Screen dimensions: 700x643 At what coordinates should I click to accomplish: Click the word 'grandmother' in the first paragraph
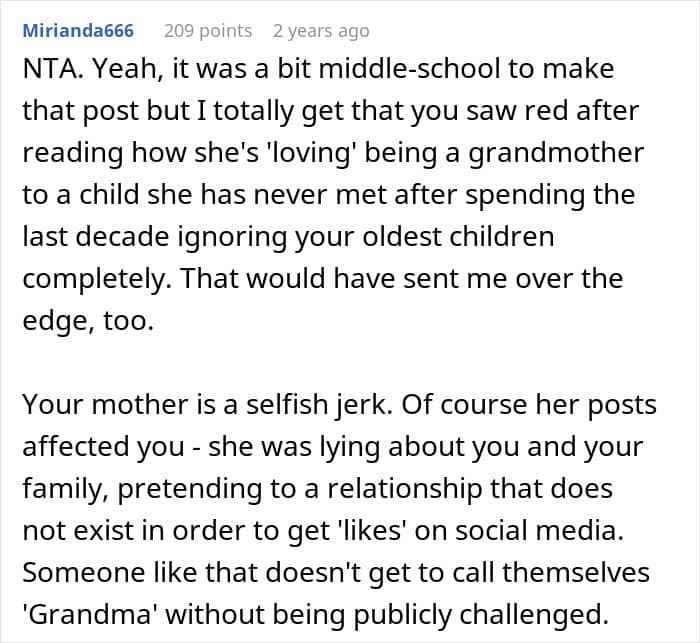556,153
